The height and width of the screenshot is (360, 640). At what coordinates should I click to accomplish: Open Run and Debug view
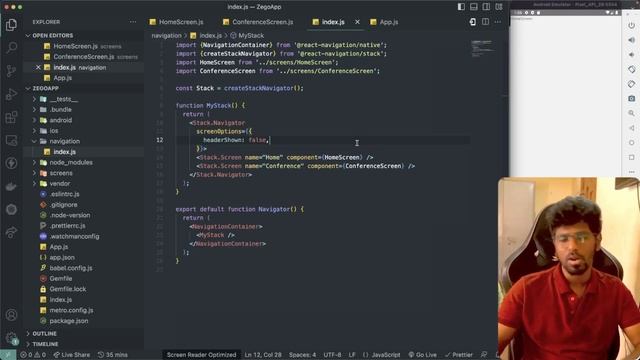(11, 94)
